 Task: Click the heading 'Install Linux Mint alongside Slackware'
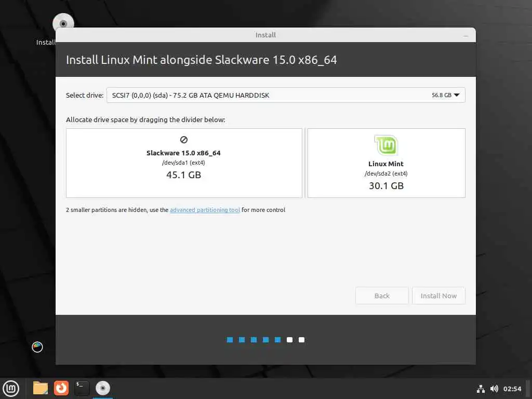click(201, 60)
